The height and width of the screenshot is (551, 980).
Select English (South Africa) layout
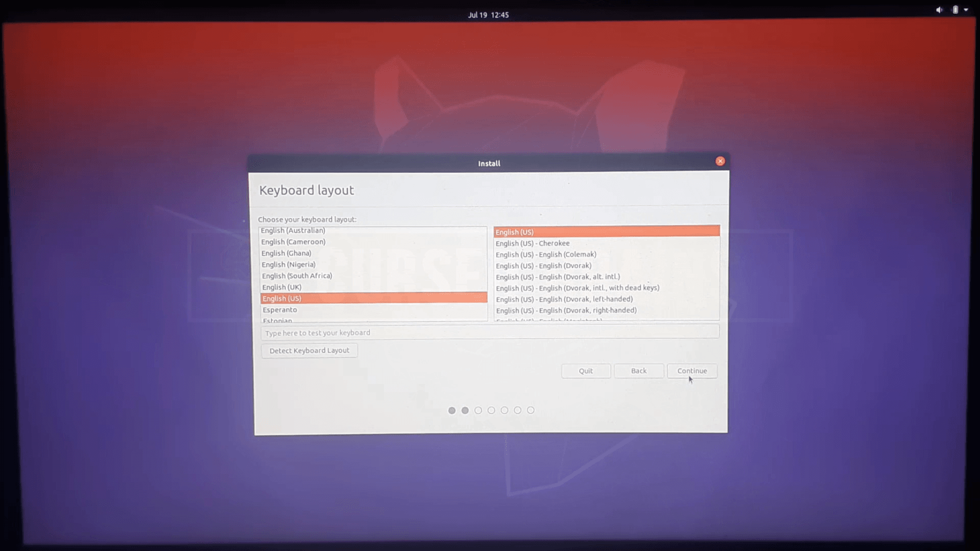point(373,276)
